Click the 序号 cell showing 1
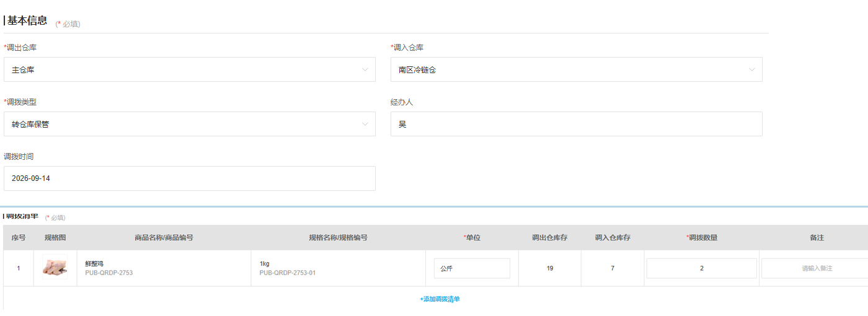The height and width of the screenshot is (316, 868). (x=19, y=268)
